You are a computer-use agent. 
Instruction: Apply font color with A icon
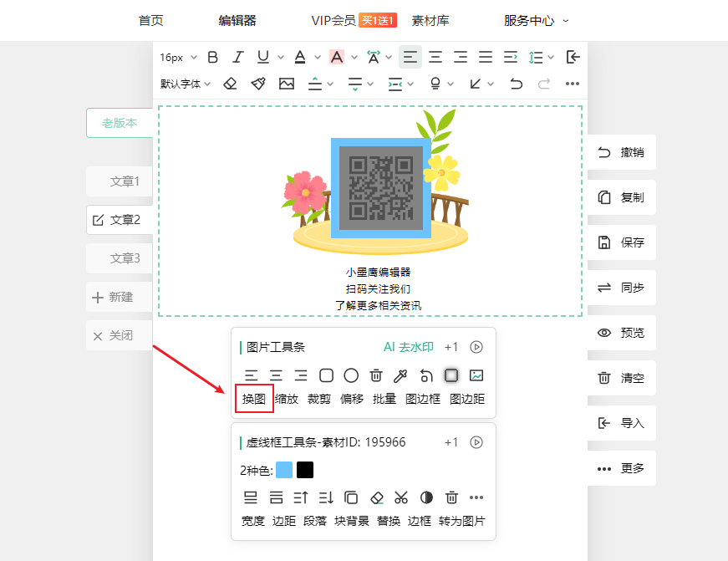coord(300,57)
